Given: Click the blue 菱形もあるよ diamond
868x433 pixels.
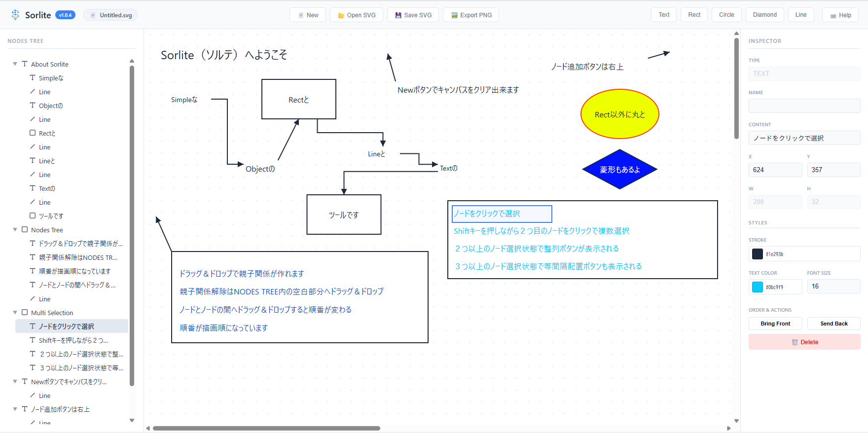Looking at the screenshot, I should [x=620, y=170].
